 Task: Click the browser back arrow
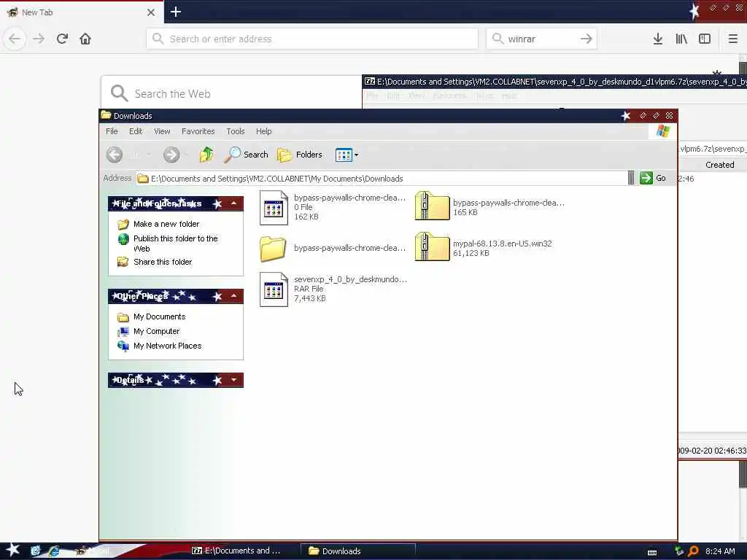[x=15, y=39]
